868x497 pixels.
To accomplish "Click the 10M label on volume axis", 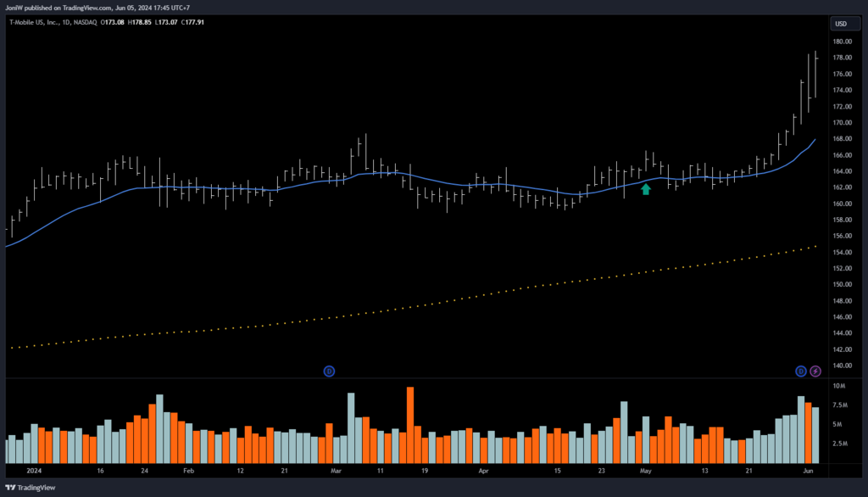I will (838, 386).
